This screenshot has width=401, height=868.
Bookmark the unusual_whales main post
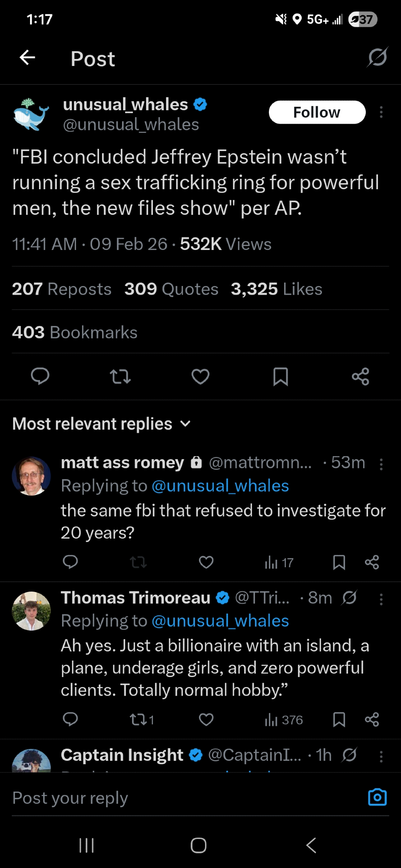281,376
